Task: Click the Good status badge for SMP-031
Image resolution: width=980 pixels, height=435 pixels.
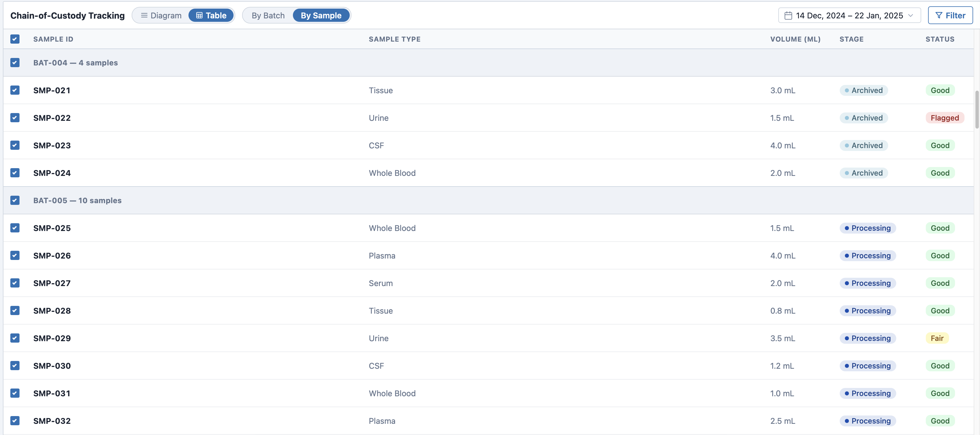Action: 940,393
